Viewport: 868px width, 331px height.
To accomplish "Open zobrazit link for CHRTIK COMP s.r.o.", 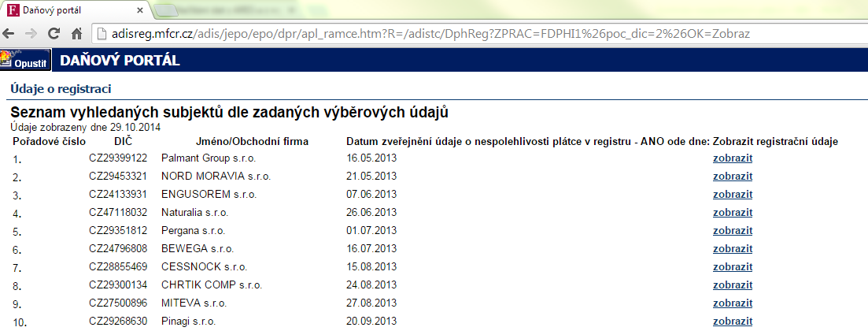I will coord(733,285).
